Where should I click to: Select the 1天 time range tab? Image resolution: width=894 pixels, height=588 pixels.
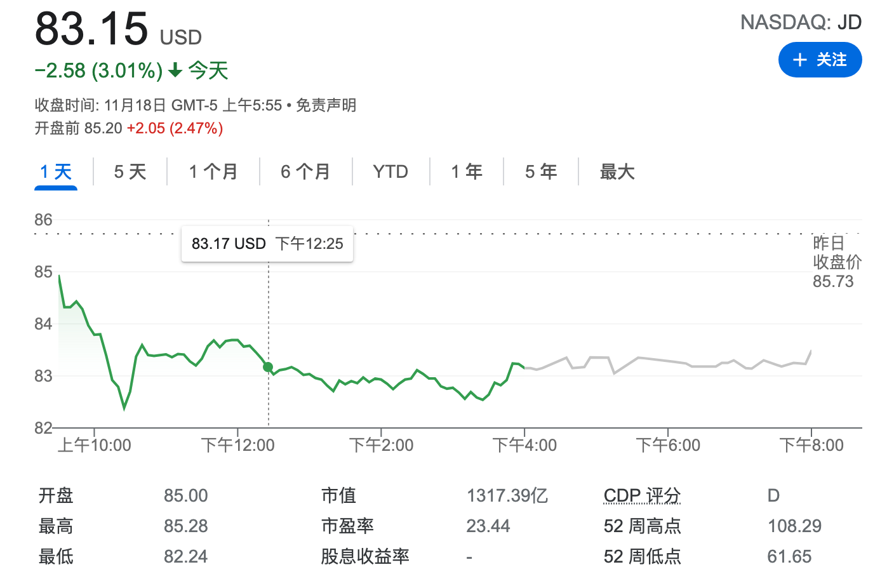point(55,171)
